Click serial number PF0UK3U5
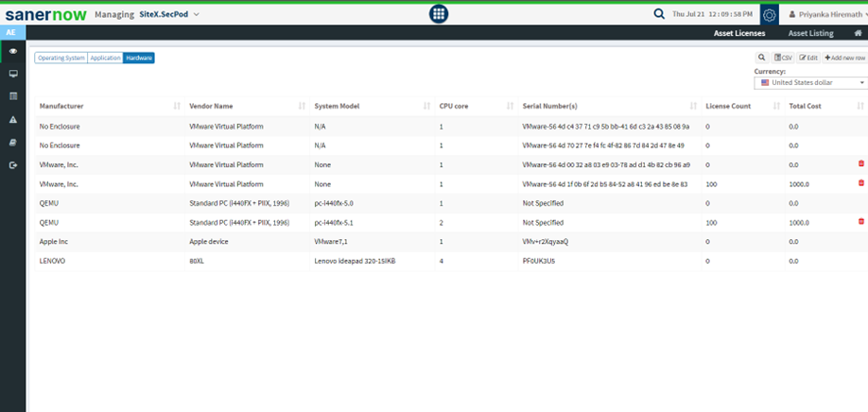 click(x=539, y=261)
